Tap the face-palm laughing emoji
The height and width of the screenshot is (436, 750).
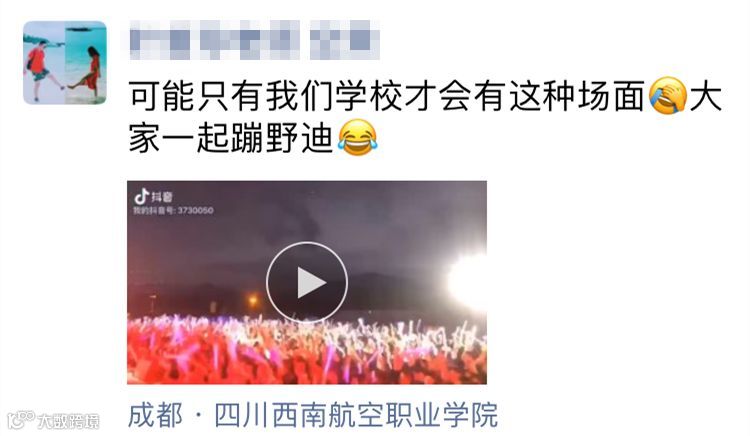pyautogui.click(x=667, y=96)
